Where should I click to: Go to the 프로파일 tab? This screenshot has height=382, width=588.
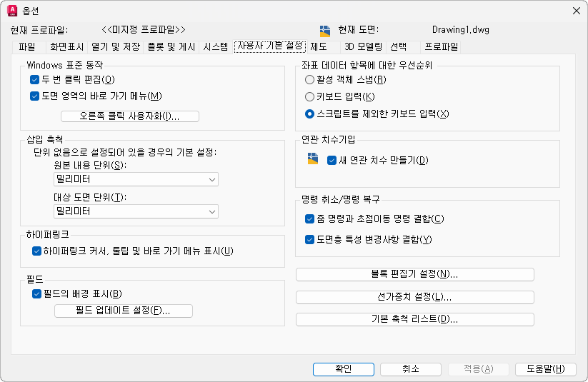point(441,47)
